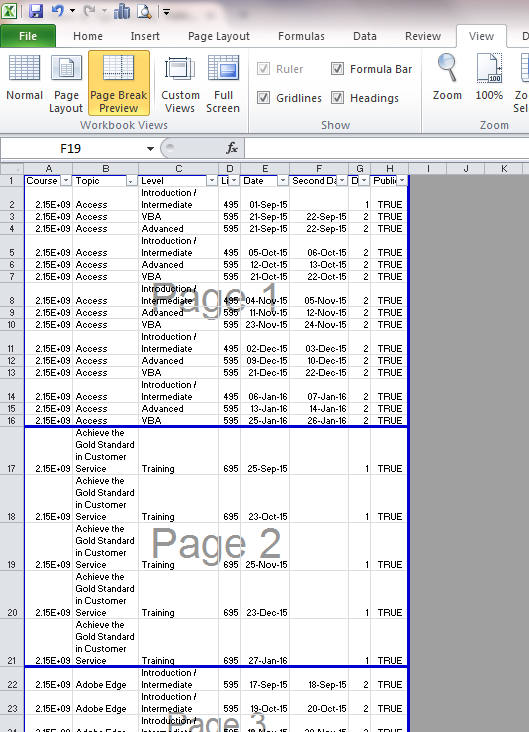Click the TRUE cell in row 20
The width and height of the screenshot is (529, 732).
(x=389, y=595)
